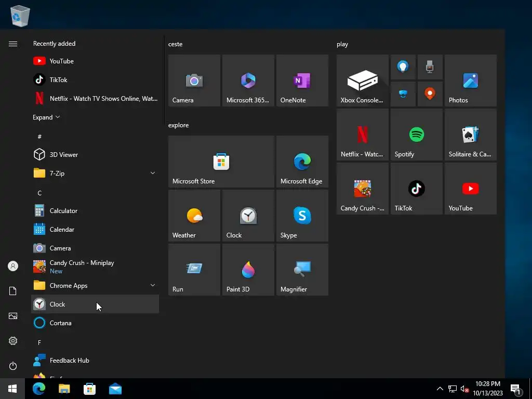Open the Candy Crush tile in play group
This screenshot has width=532, height=399.
coord(362,188)
